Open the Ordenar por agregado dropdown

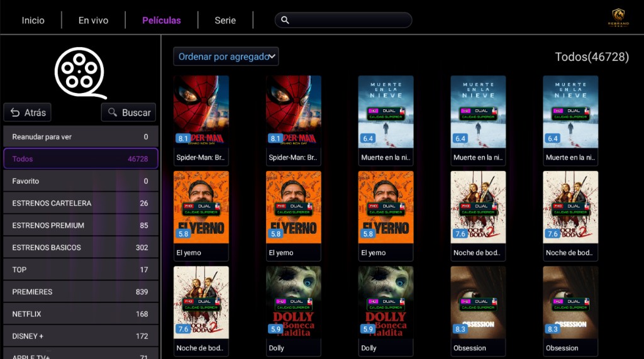tap(226, 57)
